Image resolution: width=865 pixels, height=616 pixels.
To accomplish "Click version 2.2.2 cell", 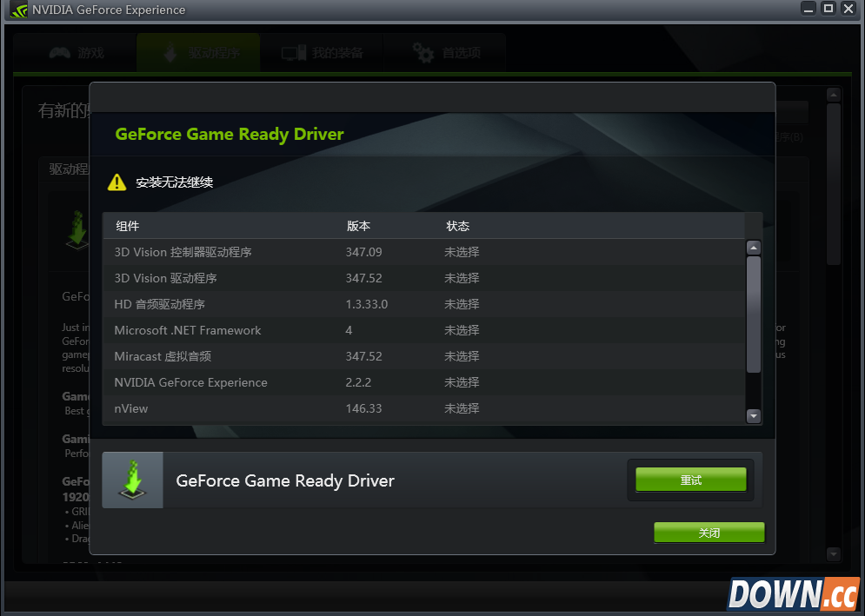I will [358, 382].
